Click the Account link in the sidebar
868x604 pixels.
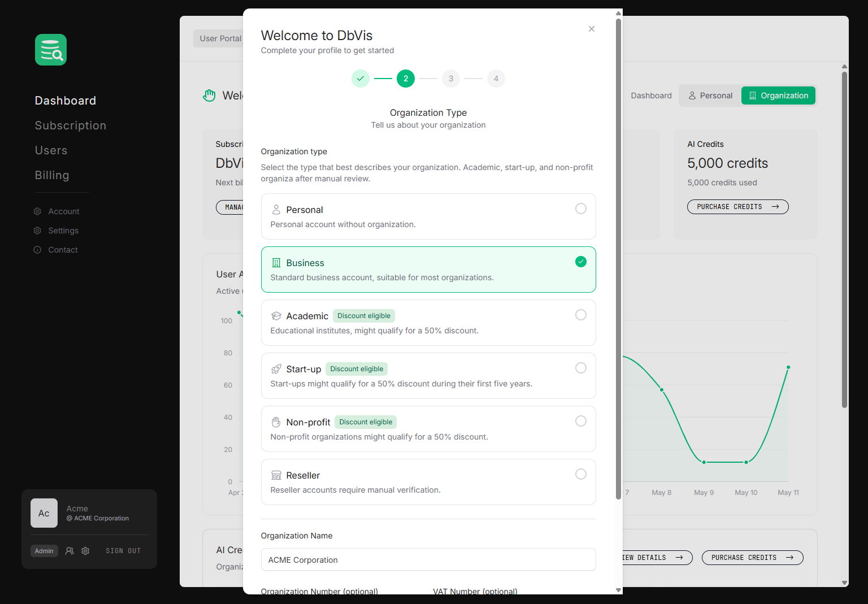[64, 211]
